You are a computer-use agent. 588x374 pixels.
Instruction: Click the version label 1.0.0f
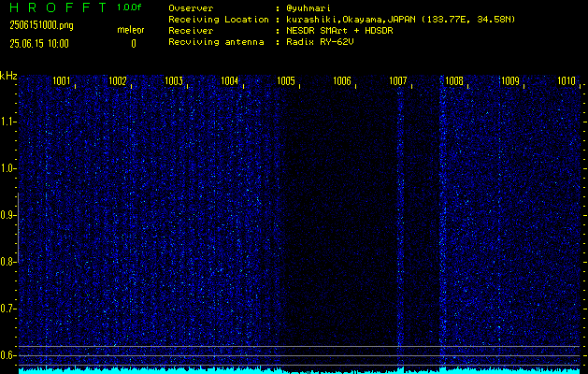(x=129, y=7)
